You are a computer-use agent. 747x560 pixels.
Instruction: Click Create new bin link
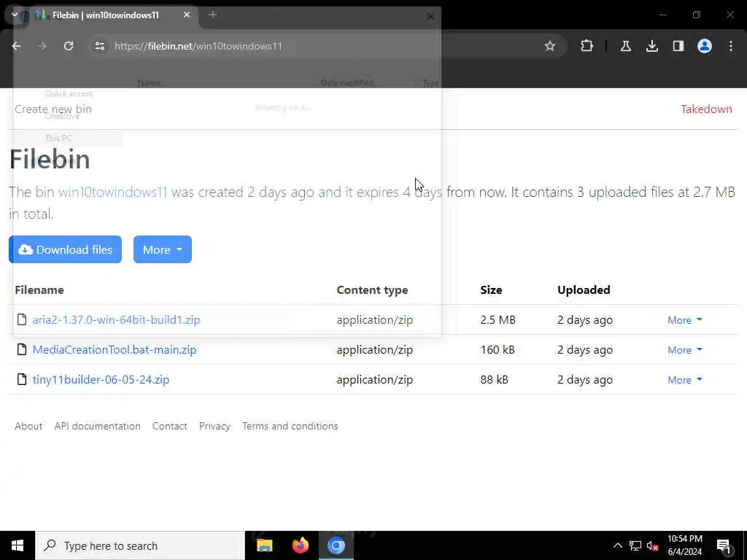pyautogui.click(x=53, y=109)
